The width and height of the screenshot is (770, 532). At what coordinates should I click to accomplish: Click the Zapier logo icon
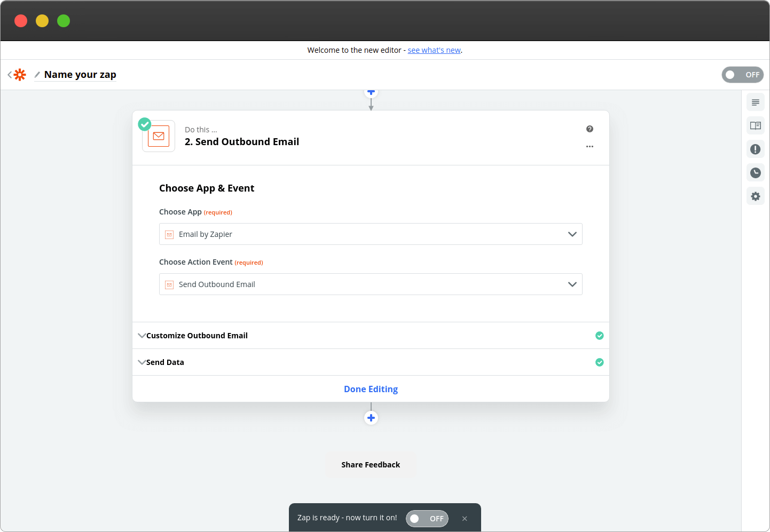[x=20, y=75]
